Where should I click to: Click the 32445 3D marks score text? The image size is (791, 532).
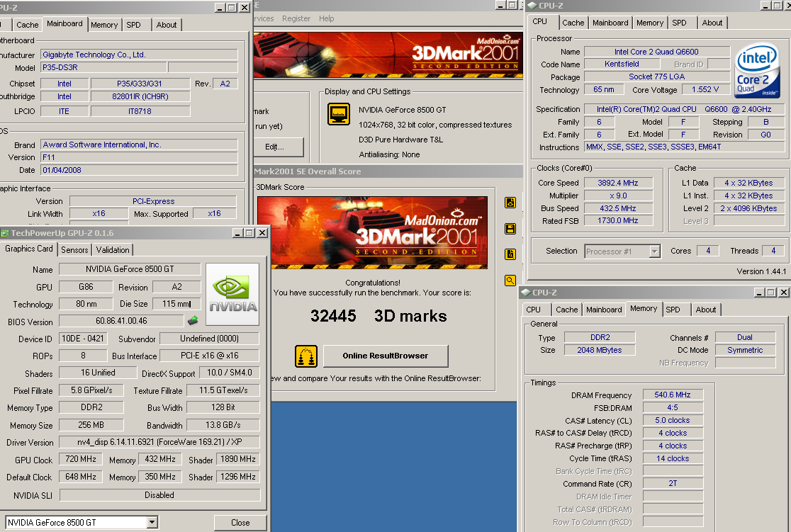coord(378,316)
